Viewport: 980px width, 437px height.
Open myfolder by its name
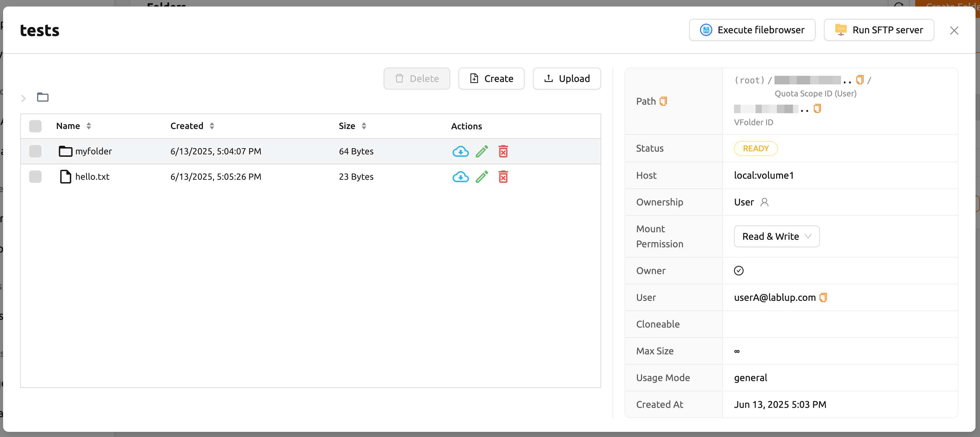click(x=94, y=151)
